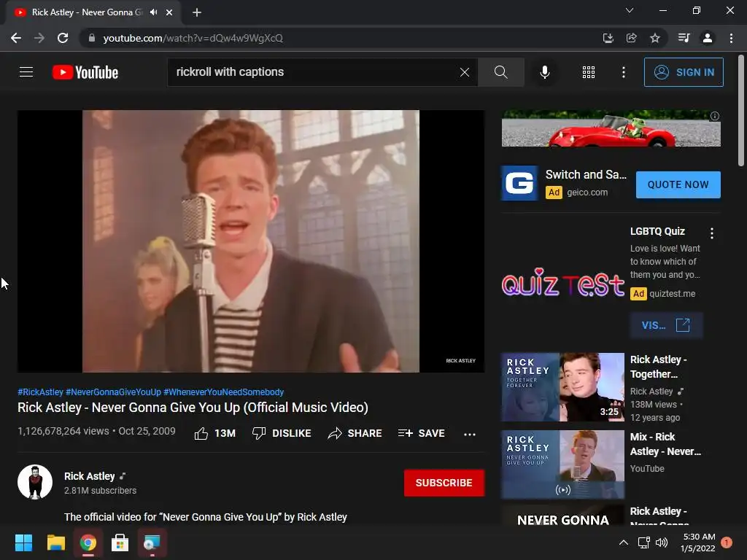This screenshot has width=747, height=560.
Task: Like the video with thumbs up
Action: [215, 433]
